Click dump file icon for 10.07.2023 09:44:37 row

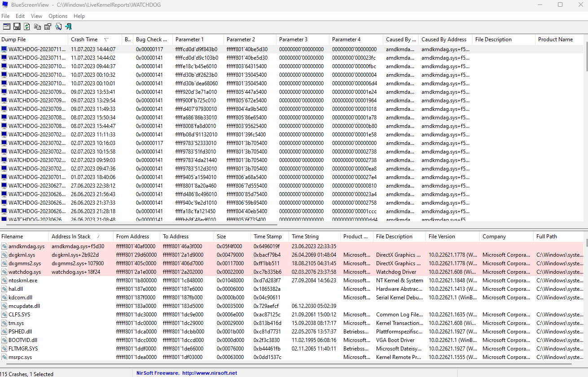[x=4, y=66]
